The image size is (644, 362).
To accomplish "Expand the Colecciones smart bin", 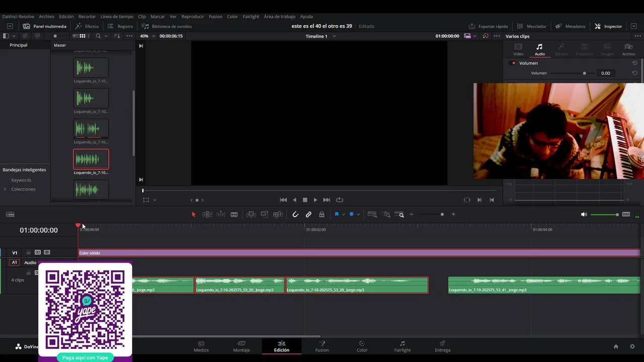I will tap(5, 189).
